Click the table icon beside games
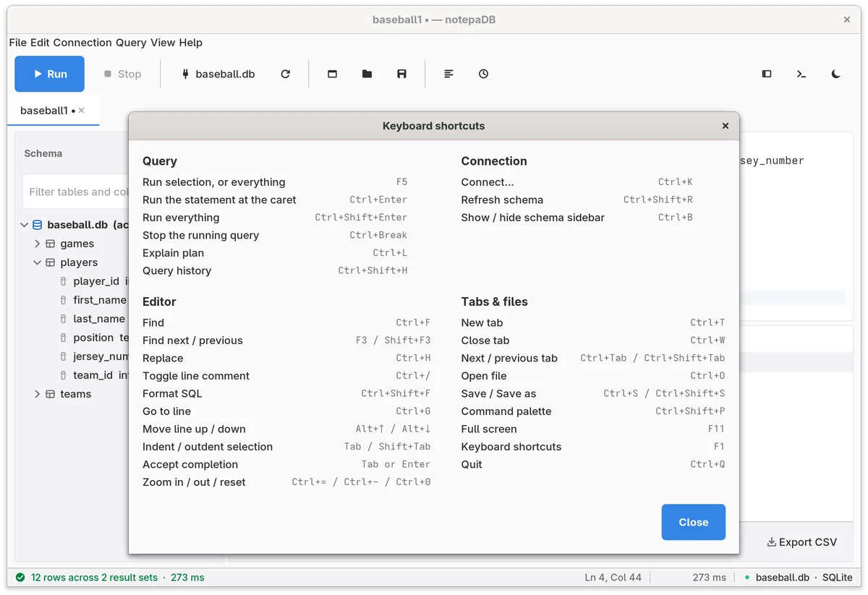This screenshot has width=868, height=595. 51,244
